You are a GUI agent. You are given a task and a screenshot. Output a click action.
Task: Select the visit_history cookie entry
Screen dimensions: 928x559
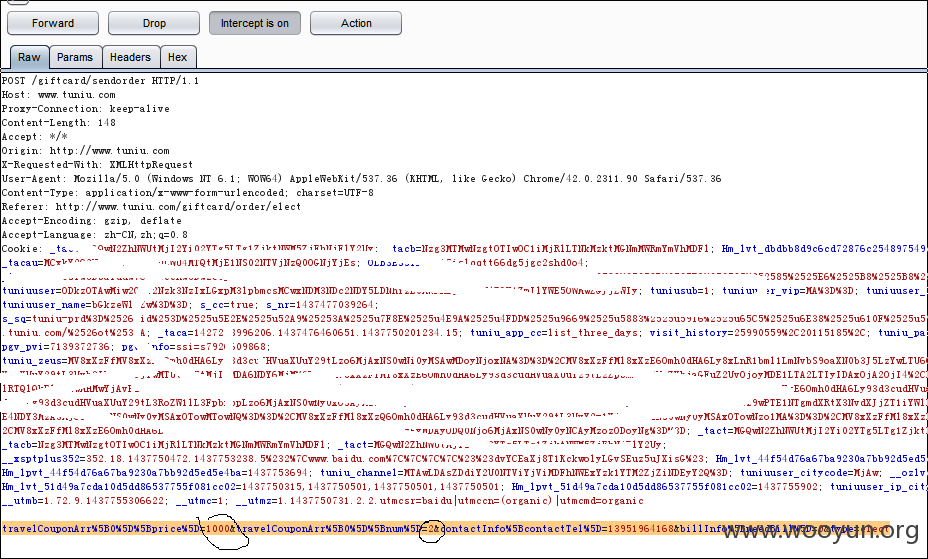pos(757,333)
